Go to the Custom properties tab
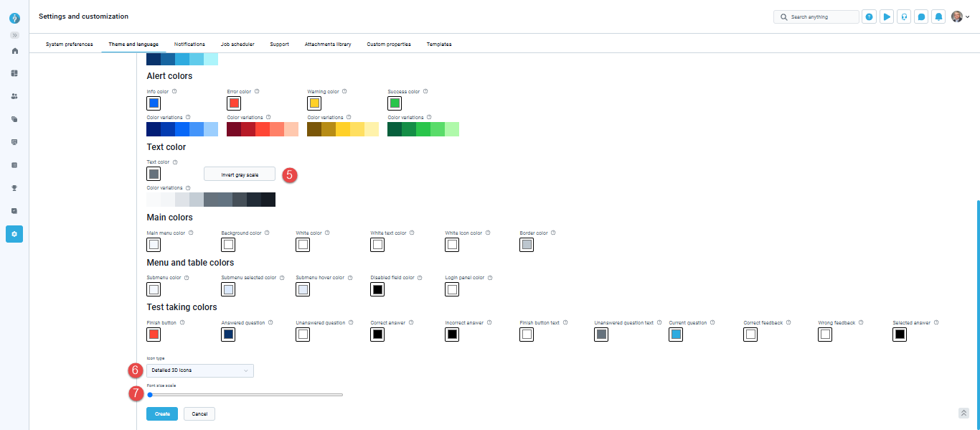This screenshot has height=430, width=980. pos(389,45)
